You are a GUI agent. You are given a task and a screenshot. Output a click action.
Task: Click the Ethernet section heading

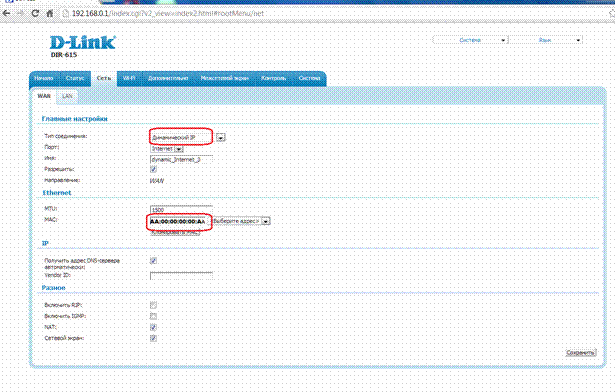[57, 193]
